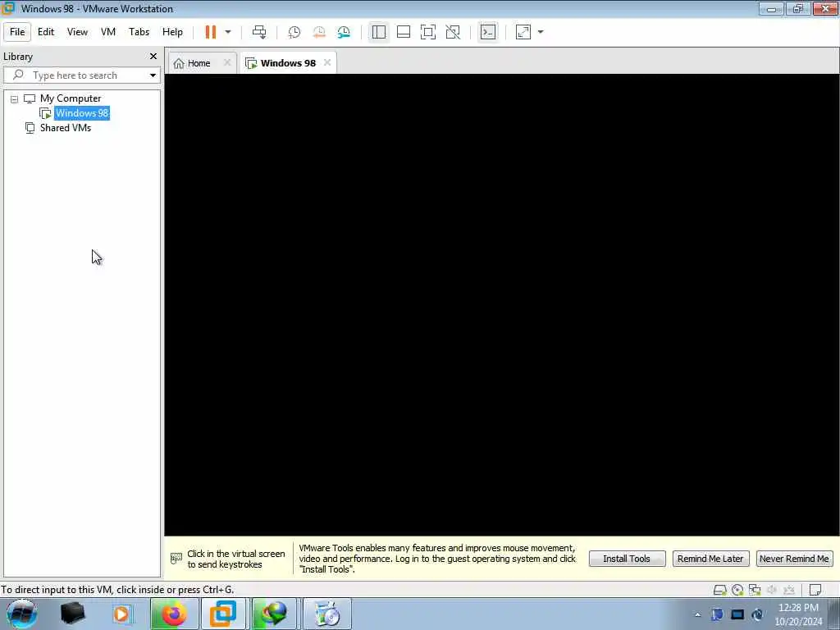Toggle the thumbnail bar view

pyautogui.click(x=404, y=32)
